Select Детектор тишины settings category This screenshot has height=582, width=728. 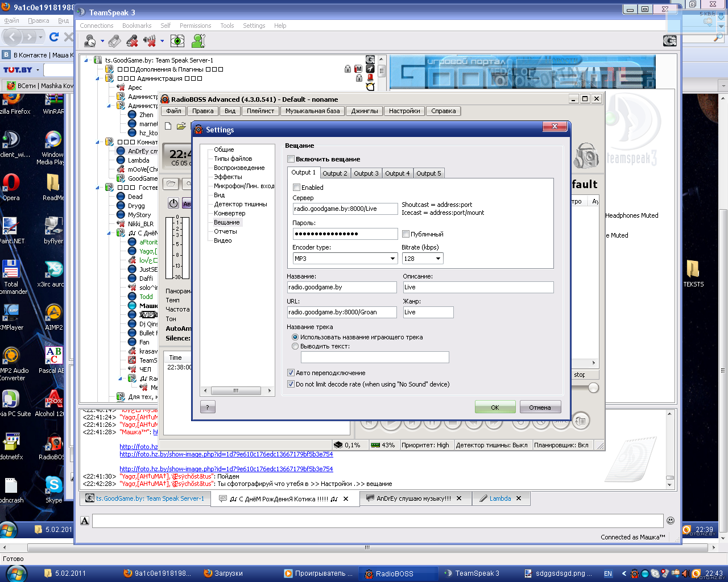point(241,204)
